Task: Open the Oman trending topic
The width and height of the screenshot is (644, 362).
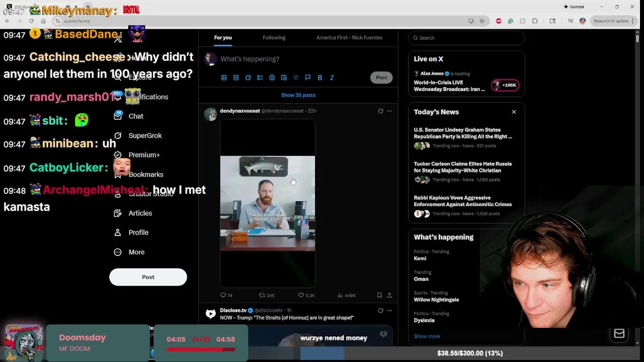Action: 421,279
